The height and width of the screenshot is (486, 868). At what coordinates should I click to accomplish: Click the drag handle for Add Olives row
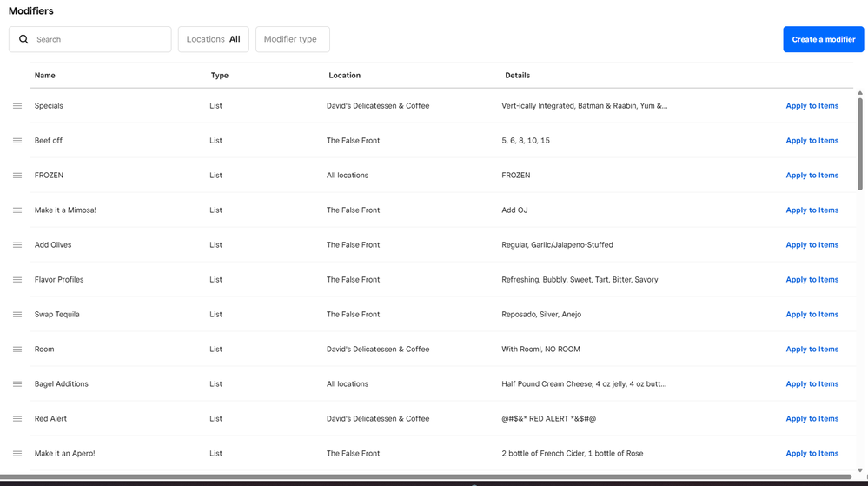click(x=17, y=245)
